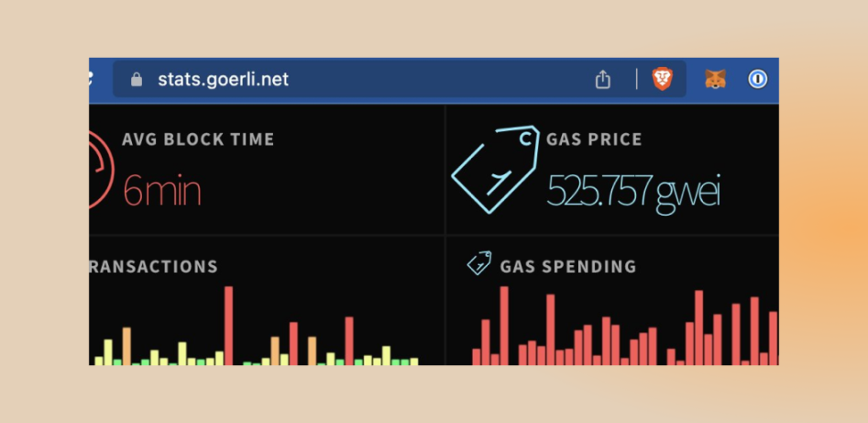Click the tallest bar in Gas Spending chart
868x423 pixels.
(504, 326)
